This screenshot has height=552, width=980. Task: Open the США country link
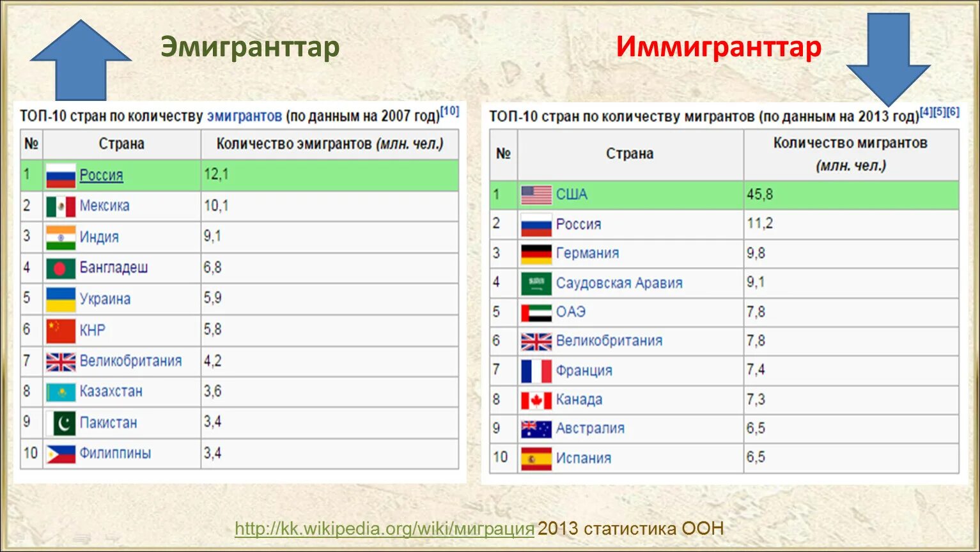[572, 194]
